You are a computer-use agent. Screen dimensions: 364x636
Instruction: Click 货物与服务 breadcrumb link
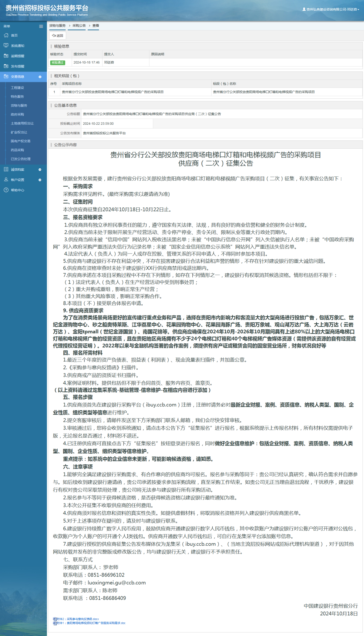pyautogui.click(x=57, y=26)
